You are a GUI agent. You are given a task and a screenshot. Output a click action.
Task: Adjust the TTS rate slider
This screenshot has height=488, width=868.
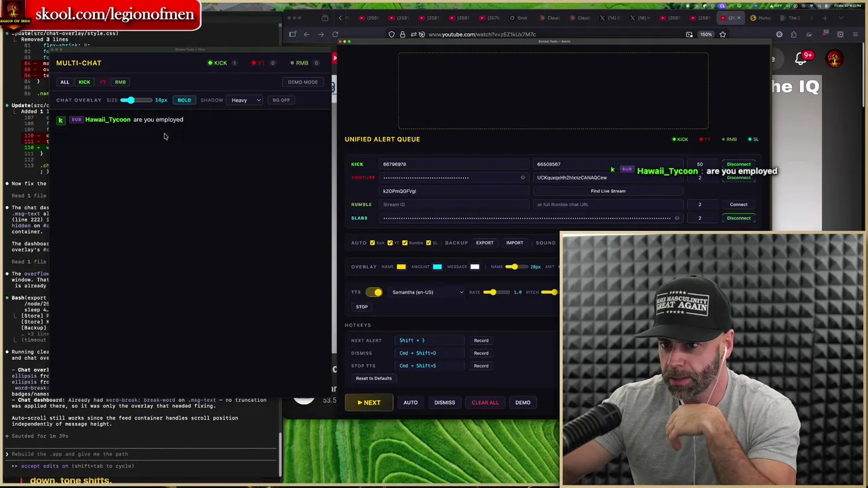496,292
